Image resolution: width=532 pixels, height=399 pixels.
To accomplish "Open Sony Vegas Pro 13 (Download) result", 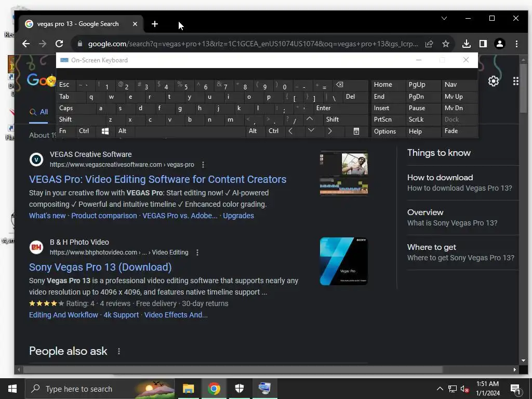I will pos(100,268).
